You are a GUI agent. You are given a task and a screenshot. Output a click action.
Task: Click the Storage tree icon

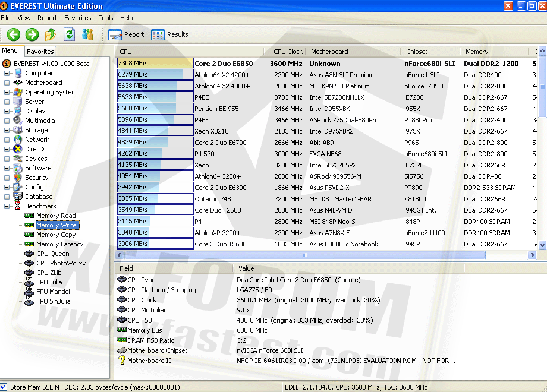(18, 130)
